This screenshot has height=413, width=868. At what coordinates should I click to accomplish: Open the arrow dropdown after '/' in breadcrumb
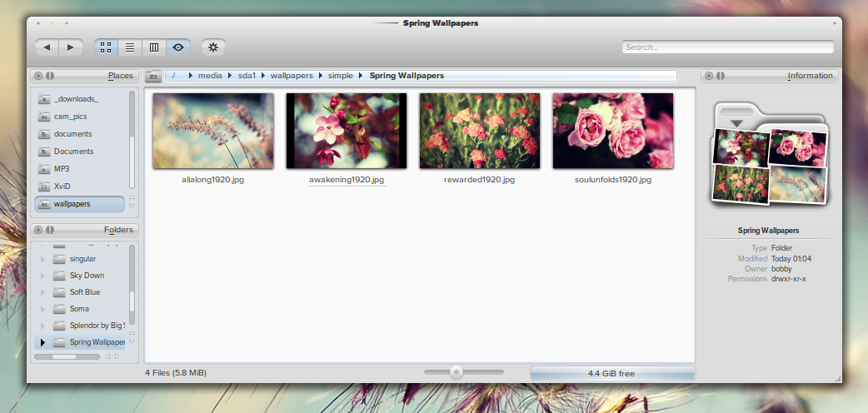point(191,76)
